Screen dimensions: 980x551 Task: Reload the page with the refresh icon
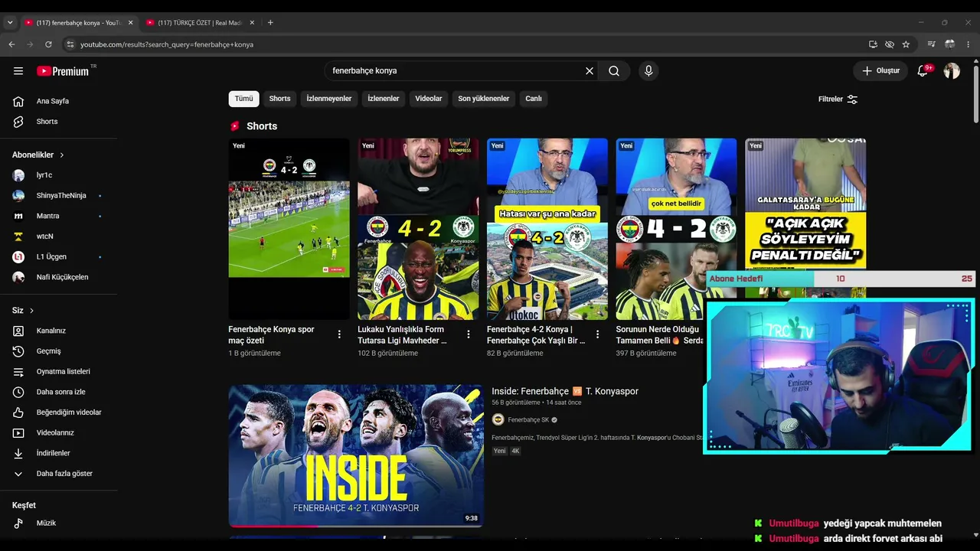pyautogui.click(x=48, y=44)
